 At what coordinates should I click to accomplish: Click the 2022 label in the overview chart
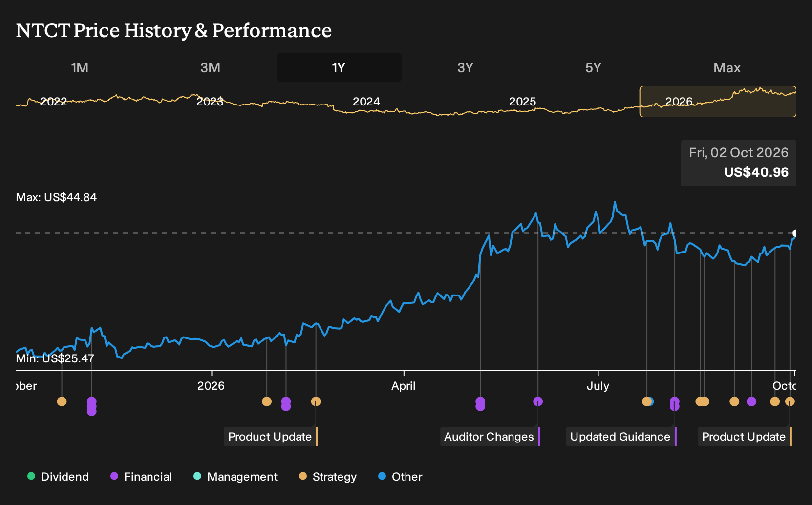click(54, 102)
